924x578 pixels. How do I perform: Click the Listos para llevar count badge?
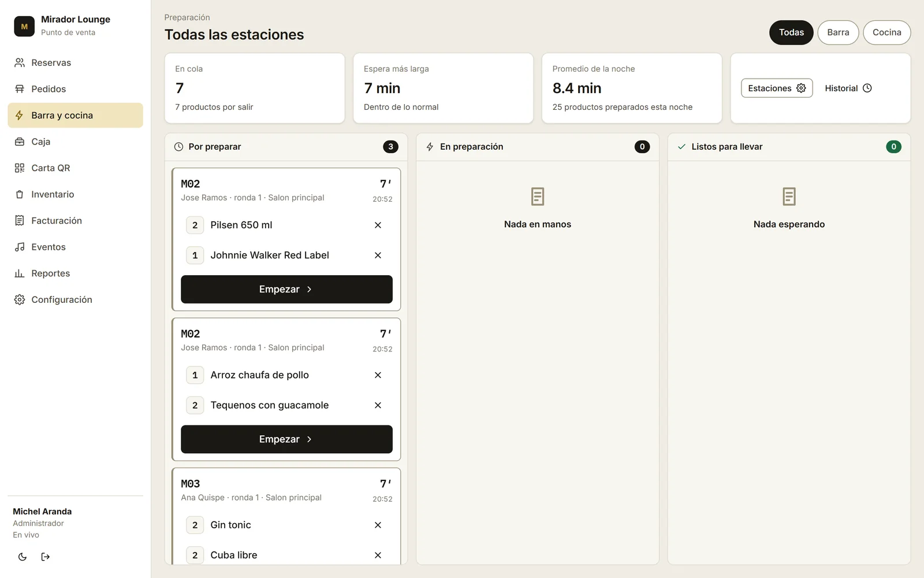click(x=893, y=147)
